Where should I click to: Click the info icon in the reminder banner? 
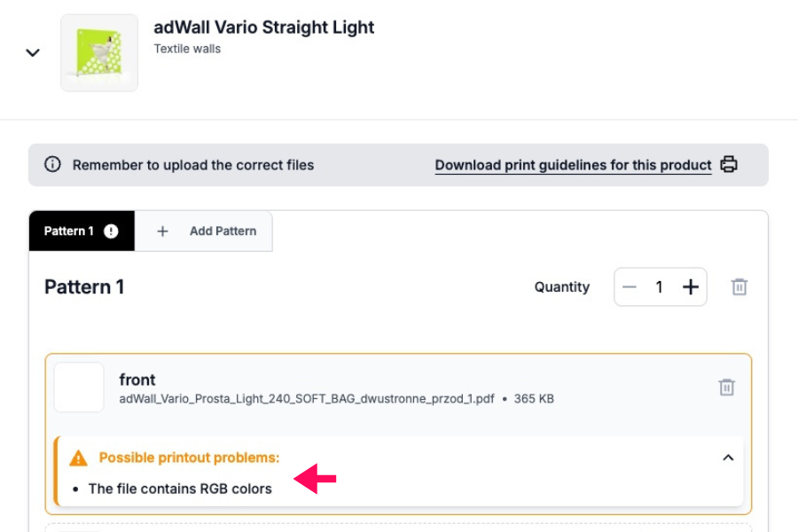(52, 165)
